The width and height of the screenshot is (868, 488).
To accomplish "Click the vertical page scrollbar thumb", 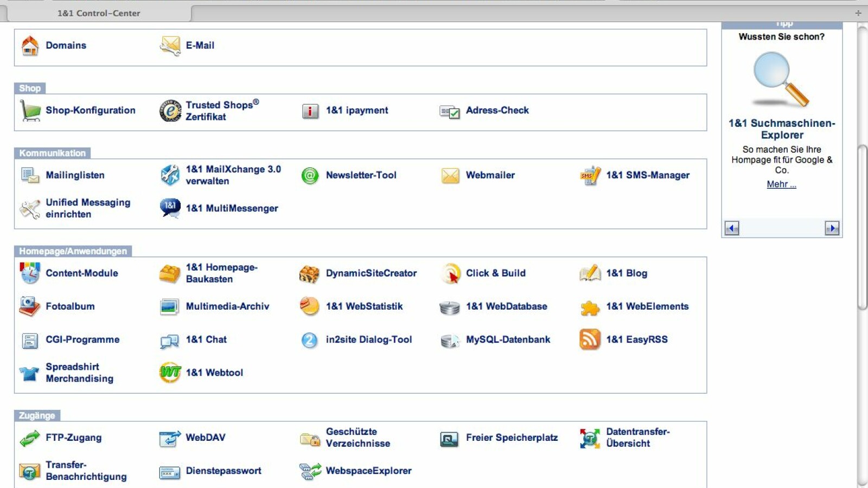I will coord(862,228).
